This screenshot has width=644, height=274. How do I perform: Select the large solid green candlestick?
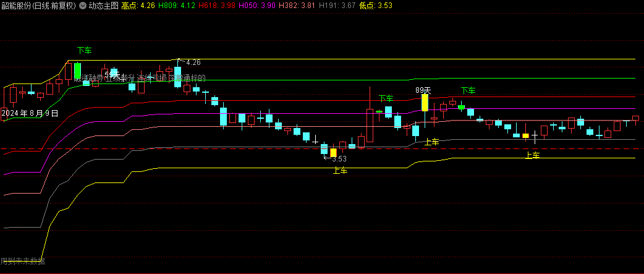tap(78, 71)
